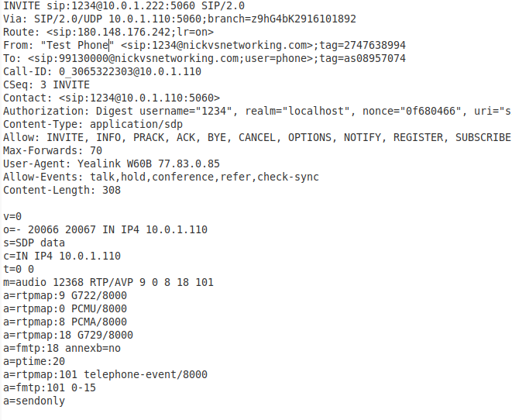Select the Call-ID header line
Screen dimensions: 512x420
coord(102,71)
